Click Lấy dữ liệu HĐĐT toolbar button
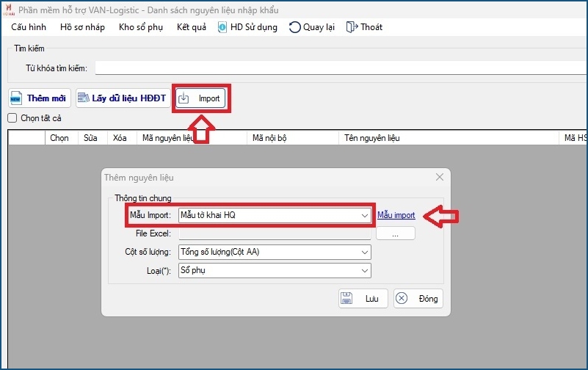Screen dimensions: 588x370 click(x=123, y=98)
